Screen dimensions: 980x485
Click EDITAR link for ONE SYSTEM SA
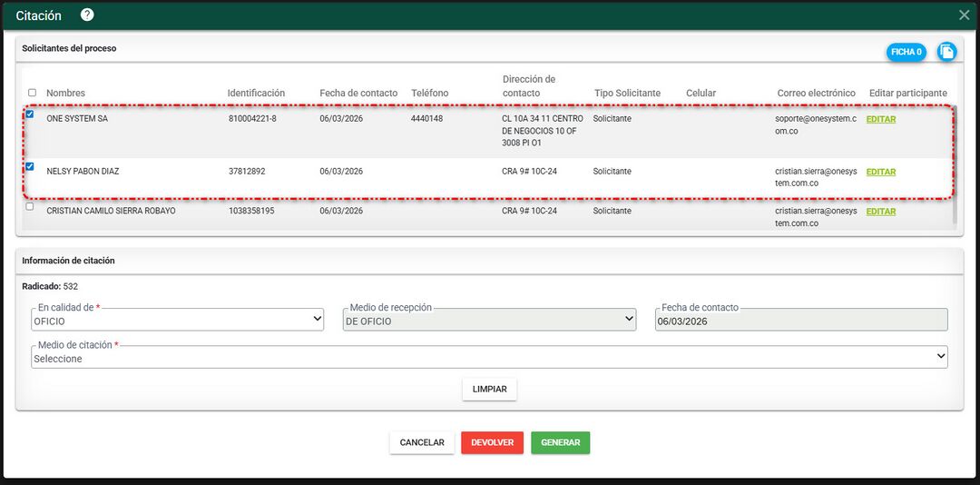[880, 119]
